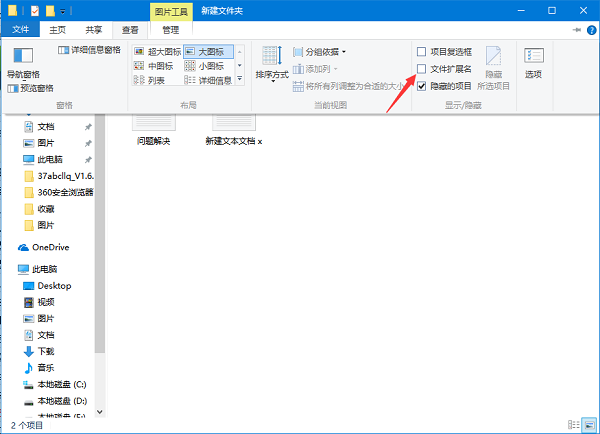Select the 新建文本文档 file
600x434 pixels.
pyautogui.click(x=234, y=130)
